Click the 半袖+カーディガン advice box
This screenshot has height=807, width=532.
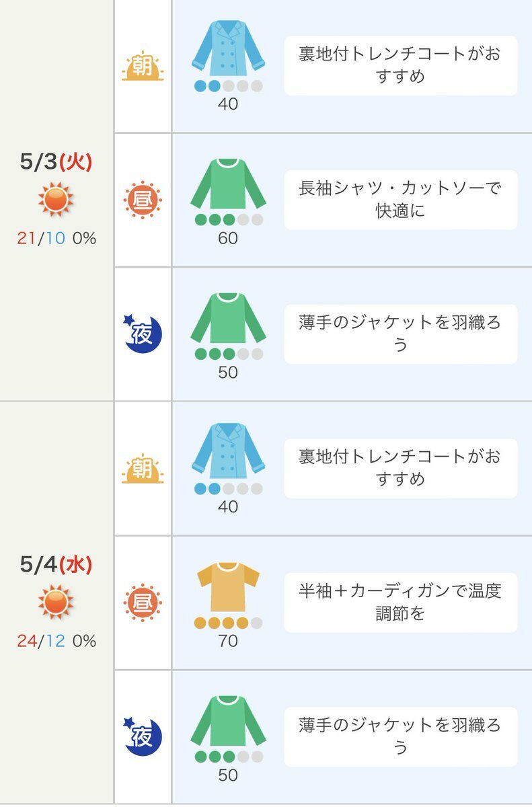click(x=400, y=603)
